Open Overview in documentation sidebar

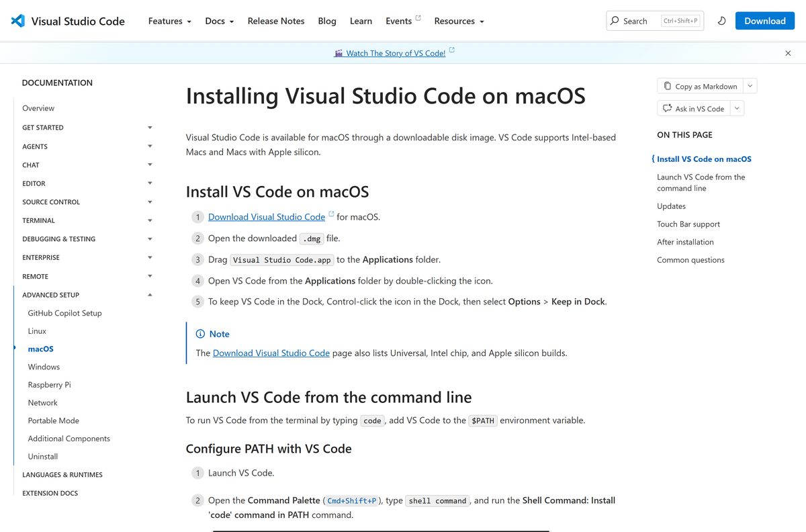[38, 108]
